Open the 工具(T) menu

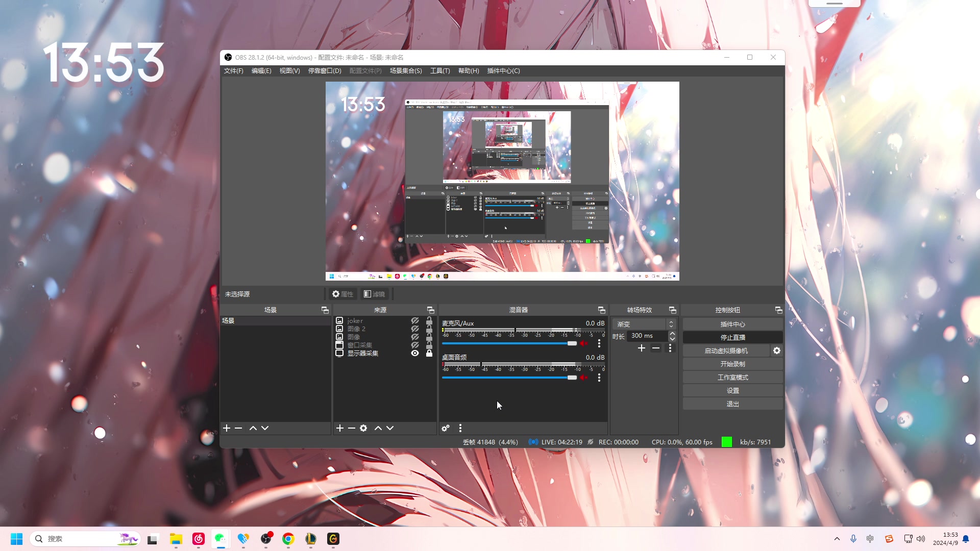tap(440, 71)
